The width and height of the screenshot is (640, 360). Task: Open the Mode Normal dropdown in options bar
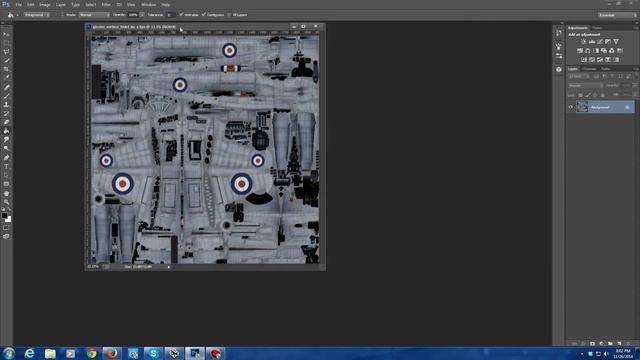[x=94, y=15]
